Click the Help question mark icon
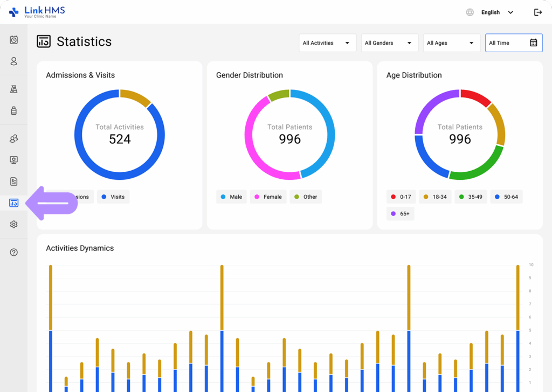Viewport: 552px width, 392px height. pos(13,251)
